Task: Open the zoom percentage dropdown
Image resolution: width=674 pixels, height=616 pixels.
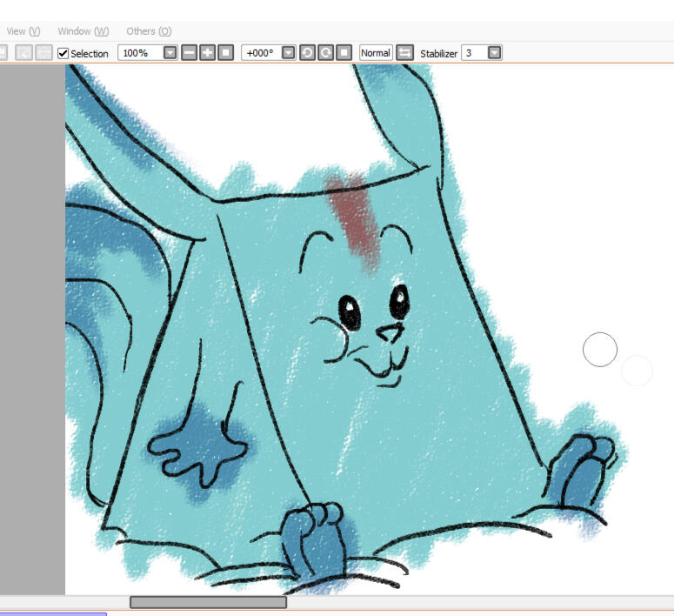Action: click(x=170, y=53)
